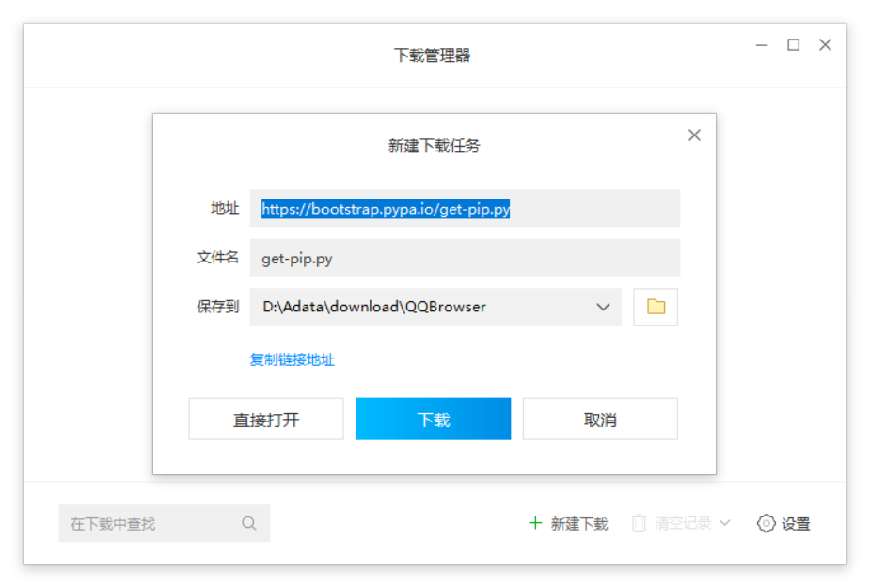The height and width of the screenshot is (588, 870).
Task: Open settings via the gear icon
Action: click(766, 523)
